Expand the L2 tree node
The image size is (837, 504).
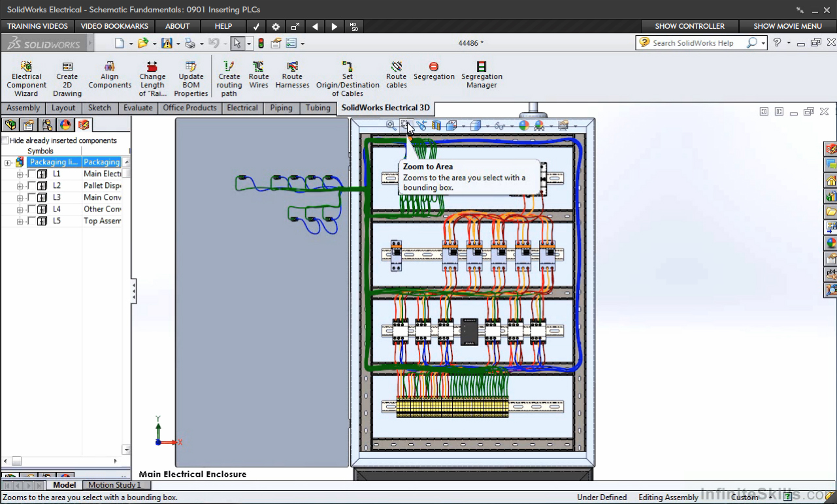pos(20,186)
